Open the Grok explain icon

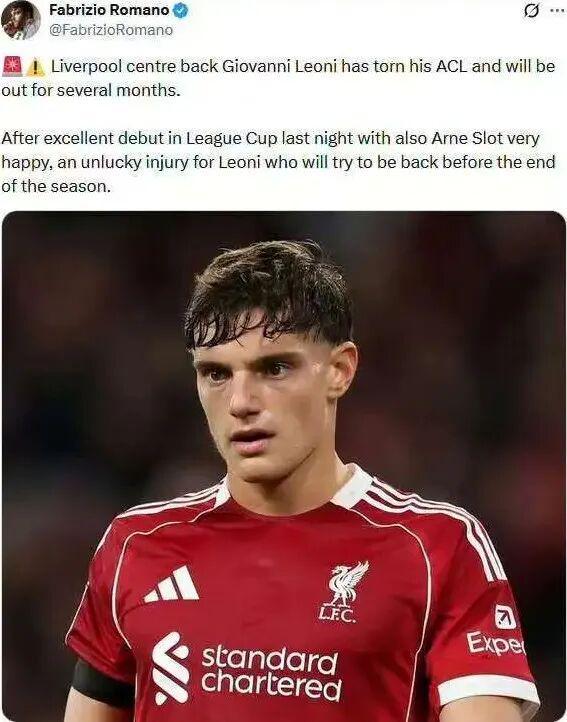tap(531, 11)
